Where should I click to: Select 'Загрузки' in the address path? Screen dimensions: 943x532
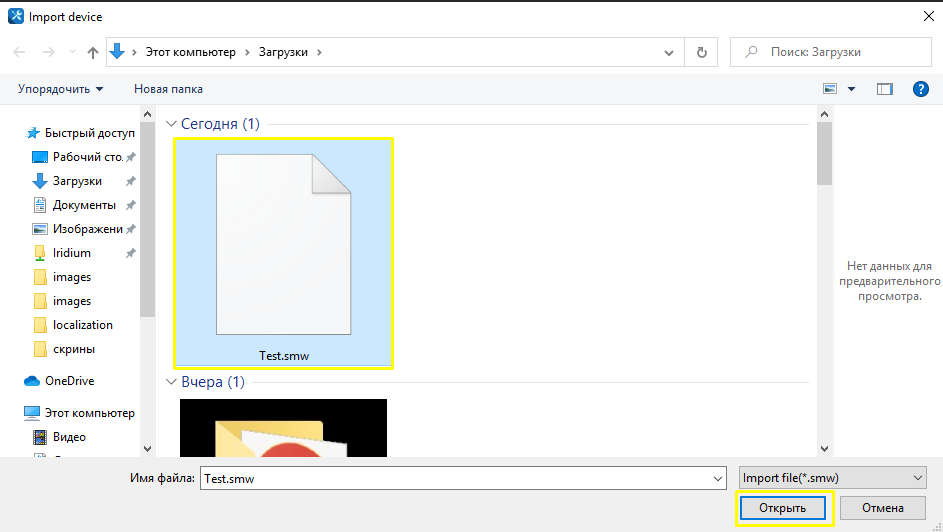283,52
